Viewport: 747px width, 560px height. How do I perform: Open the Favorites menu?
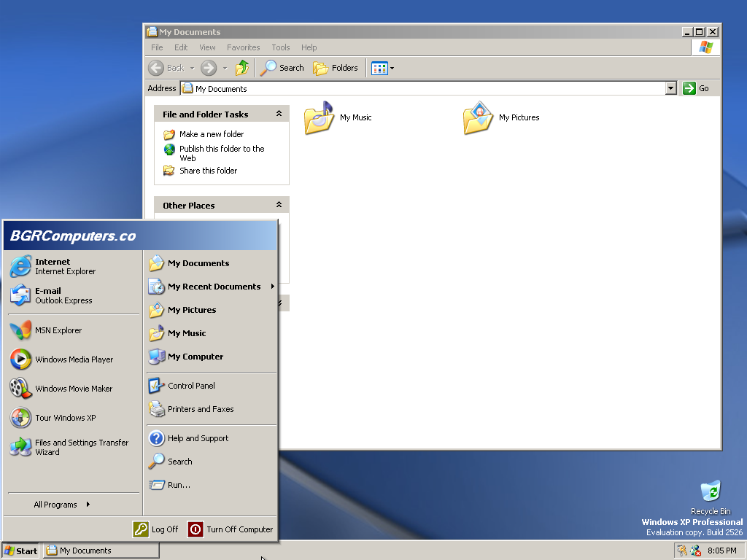[x=243, y=47]
